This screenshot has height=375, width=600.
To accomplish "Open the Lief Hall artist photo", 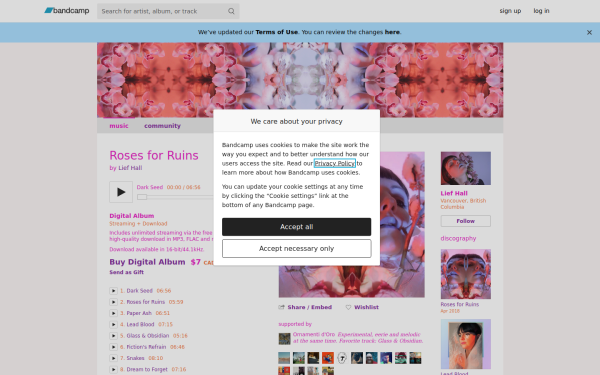I will click(x=466, y=168).
